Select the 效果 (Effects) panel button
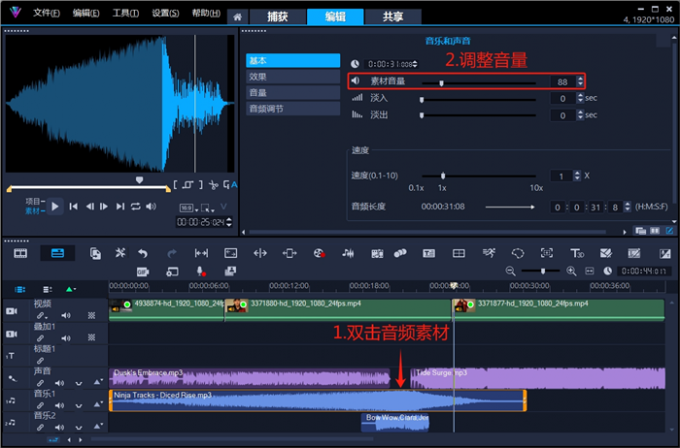The width and height of the screenshot is (680, 448). pos(293,76)
